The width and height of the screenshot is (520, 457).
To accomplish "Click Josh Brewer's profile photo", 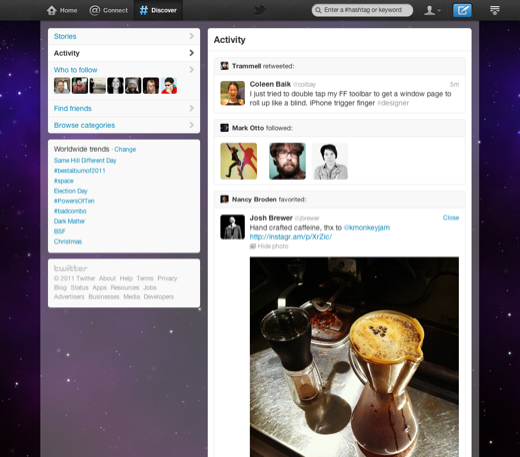I will click(232, 227).
